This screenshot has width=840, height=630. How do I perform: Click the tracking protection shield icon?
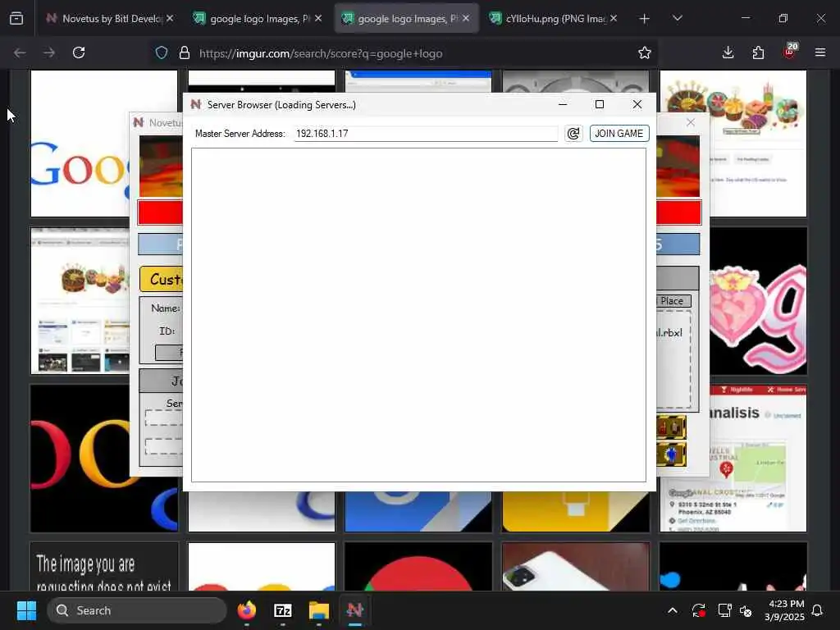pyautogui.click(x=162, y=53)
